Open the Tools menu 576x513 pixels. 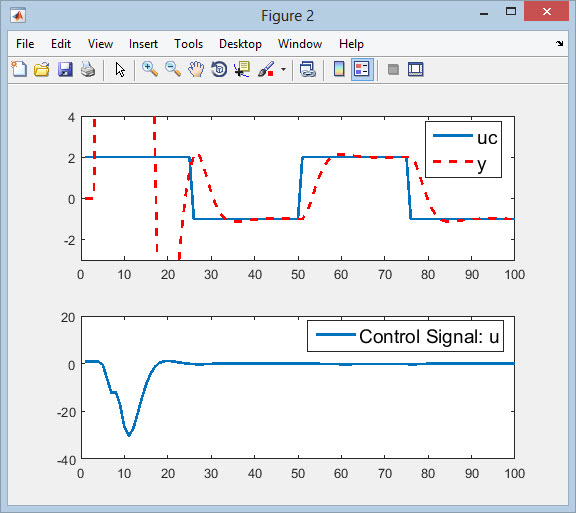tap(188, 44)
